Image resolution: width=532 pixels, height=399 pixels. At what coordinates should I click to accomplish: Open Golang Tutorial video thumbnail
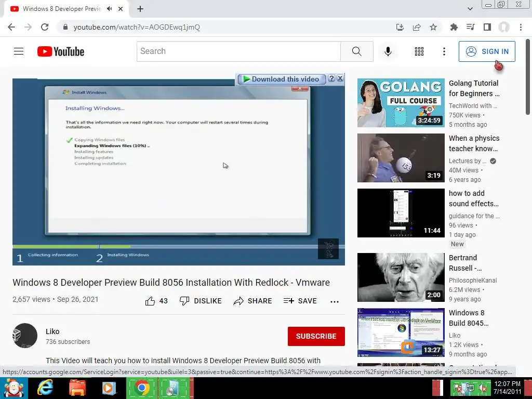(x=401, y=103)
